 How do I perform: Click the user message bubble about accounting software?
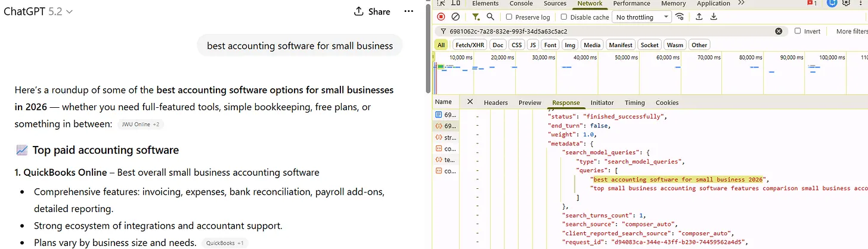pos(300,46)
